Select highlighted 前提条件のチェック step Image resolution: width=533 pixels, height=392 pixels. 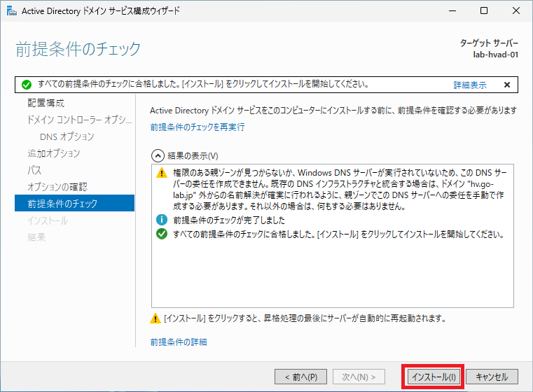74,203
